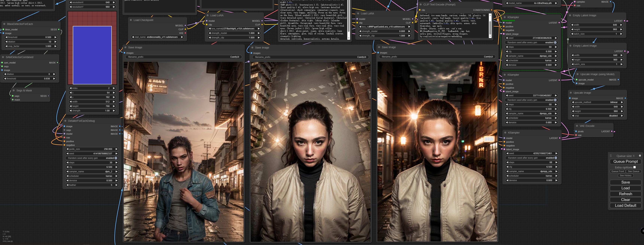Collapse the SAMDetectorCombined node using its title dot
This screenshot has width=644, height=245.
[x=3, y=57]
